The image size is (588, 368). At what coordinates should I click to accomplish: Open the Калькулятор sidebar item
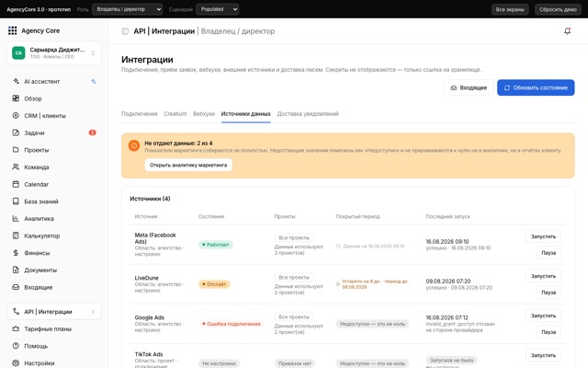click(54, 236)
